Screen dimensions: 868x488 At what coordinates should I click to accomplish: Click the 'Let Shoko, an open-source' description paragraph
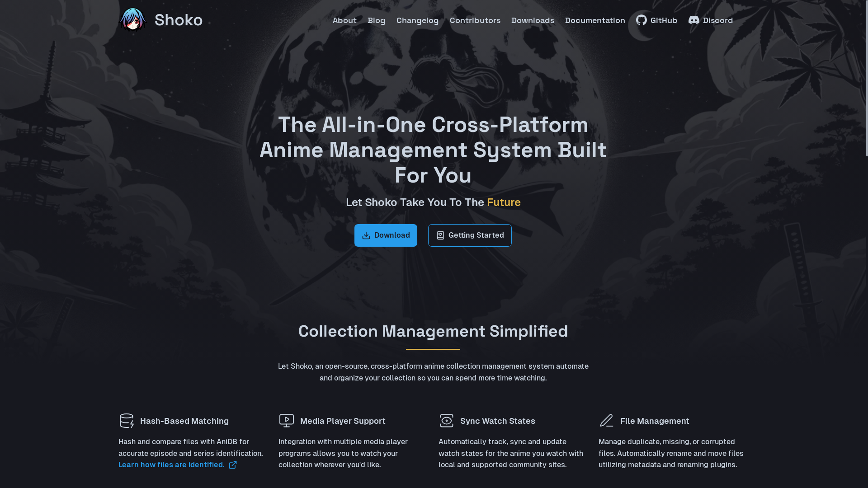tap(433, 372)
